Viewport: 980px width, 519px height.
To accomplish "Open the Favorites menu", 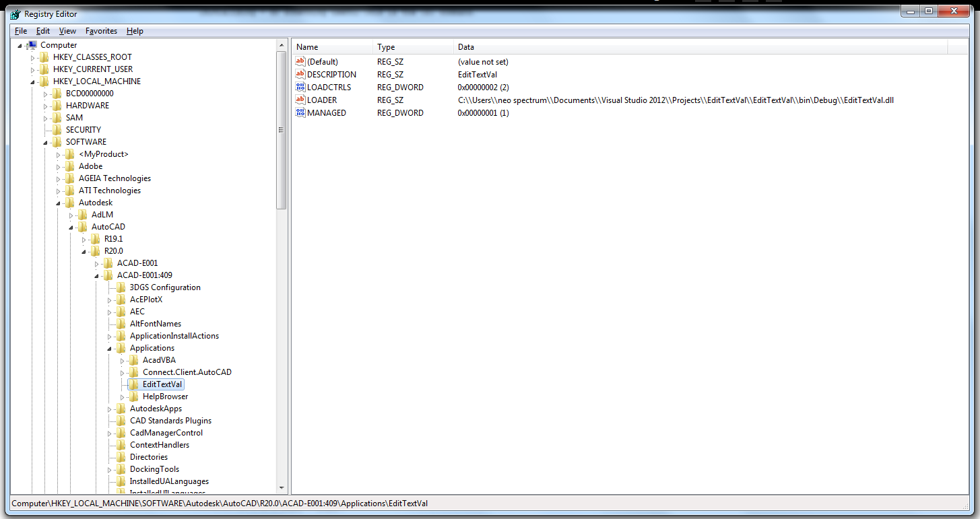I will (x=101, y=31).
